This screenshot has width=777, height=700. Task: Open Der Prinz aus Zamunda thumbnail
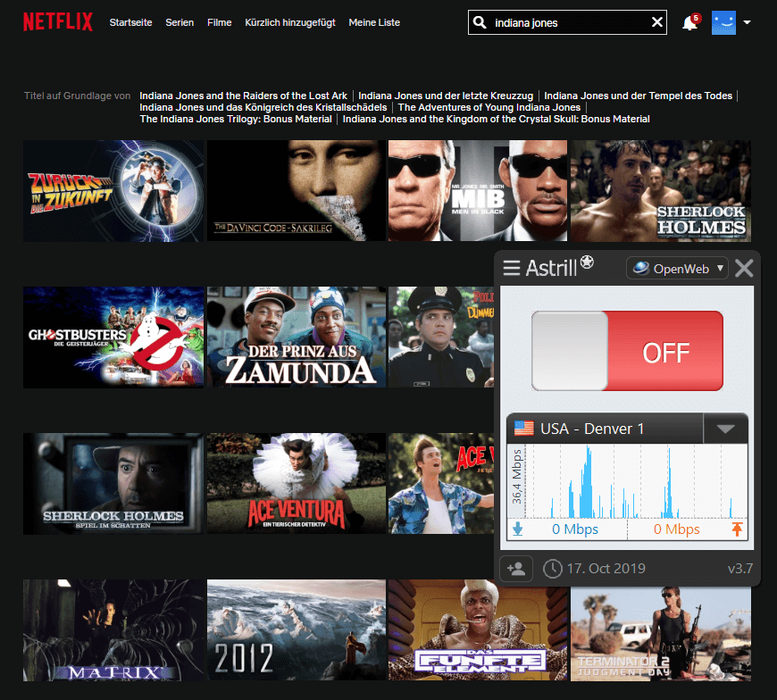point(297,337)
